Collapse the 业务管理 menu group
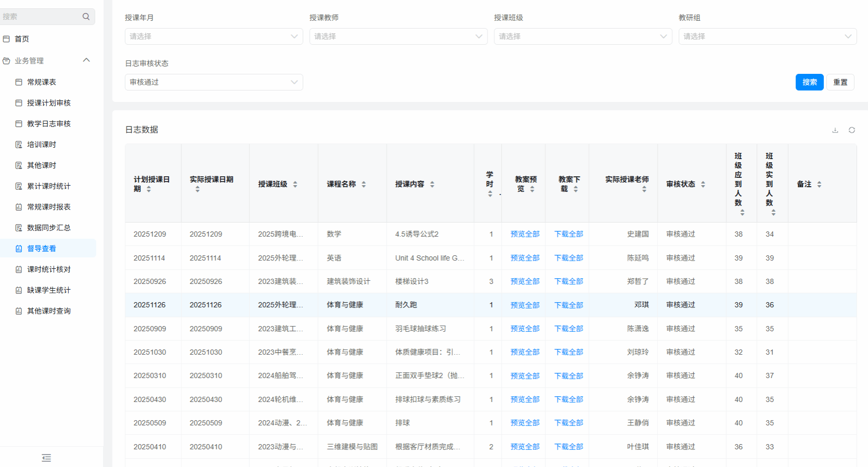This screenshot has height=467, width=868. (x=86, y=60)
